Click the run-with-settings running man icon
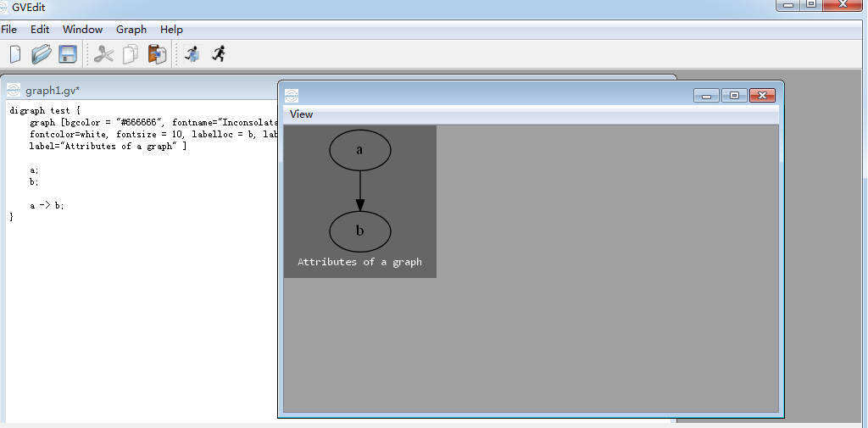Screen dimensions: 868x428 (x=192, y=53)
